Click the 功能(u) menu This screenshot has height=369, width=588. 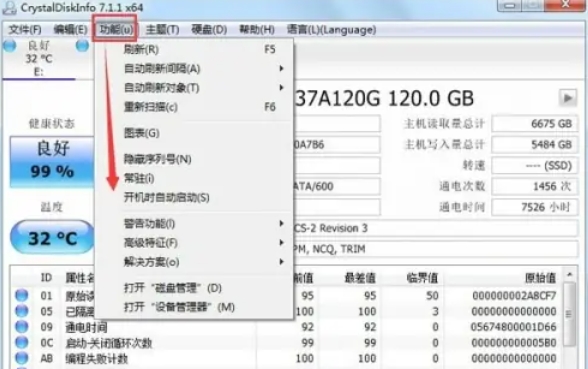[x=116, y=30]
